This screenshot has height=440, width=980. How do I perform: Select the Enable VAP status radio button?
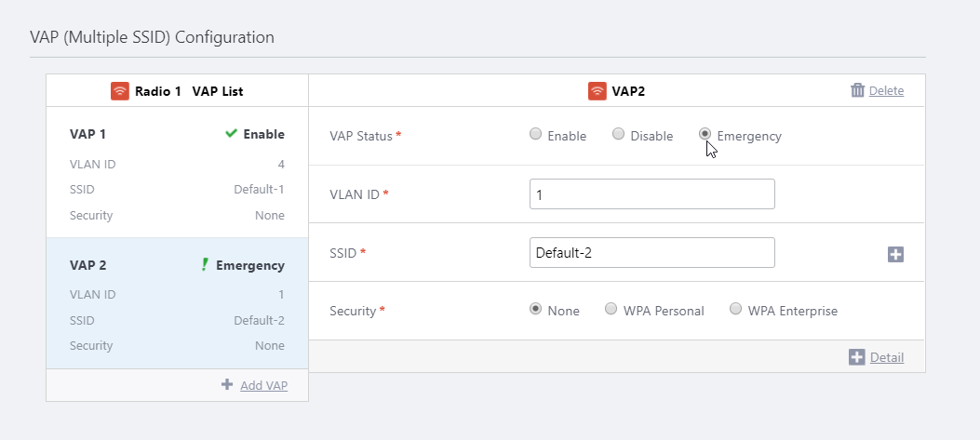(535, 134)
